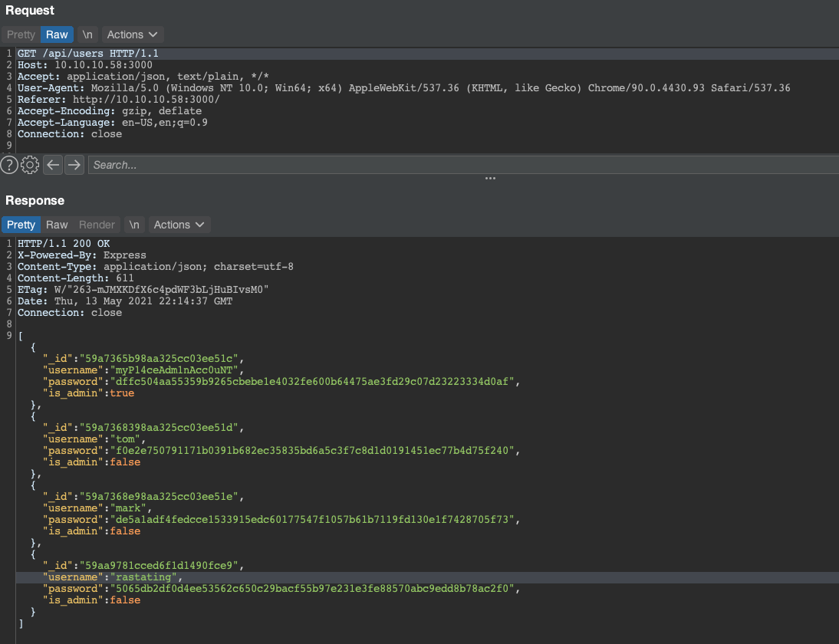
Task: Open the search options gear icon
Action: (29, 164)
